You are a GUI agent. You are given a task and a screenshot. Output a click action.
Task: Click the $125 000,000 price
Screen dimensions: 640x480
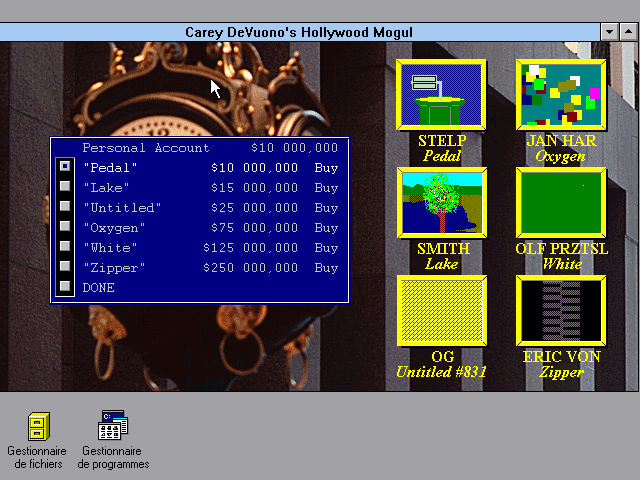point(251,248)
